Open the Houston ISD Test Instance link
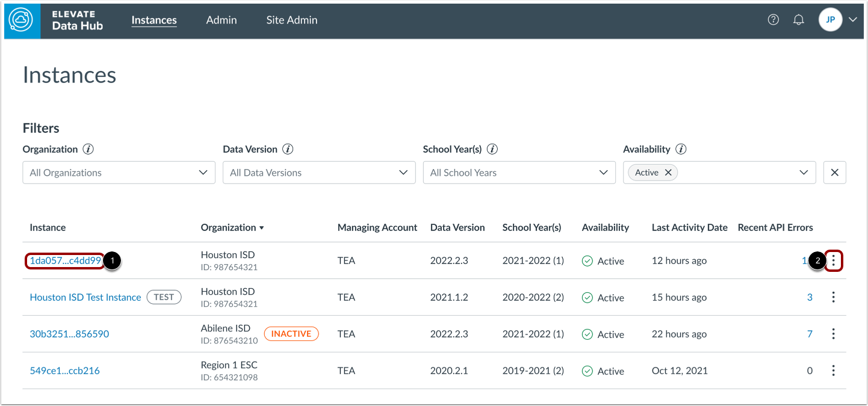 pyautogui.click(x=85, y=297)
